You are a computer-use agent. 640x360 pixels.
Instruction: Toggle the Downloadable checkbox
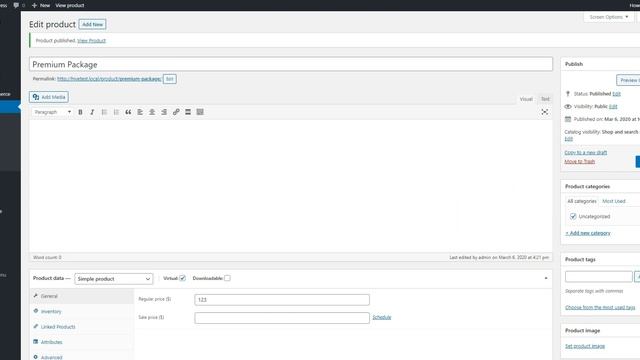click(227, 278)
